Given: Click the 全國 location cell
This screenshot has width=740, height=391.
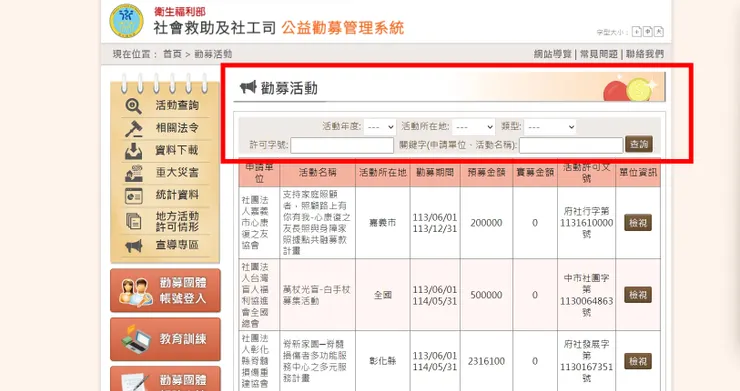Looking at the screenshot, I should 383,295.
